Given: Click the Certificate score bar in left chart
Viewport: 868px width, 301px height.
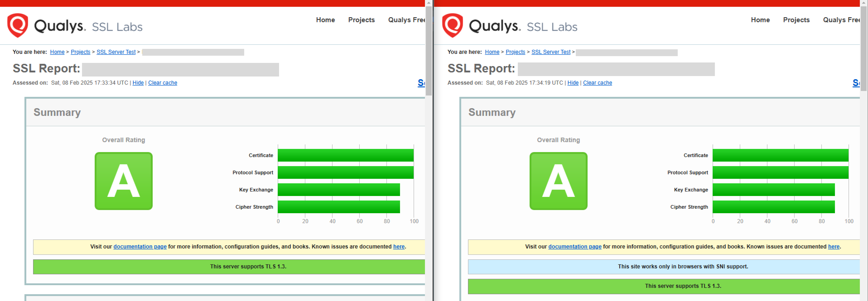Looking at the screenshot, I should point(345,155).
